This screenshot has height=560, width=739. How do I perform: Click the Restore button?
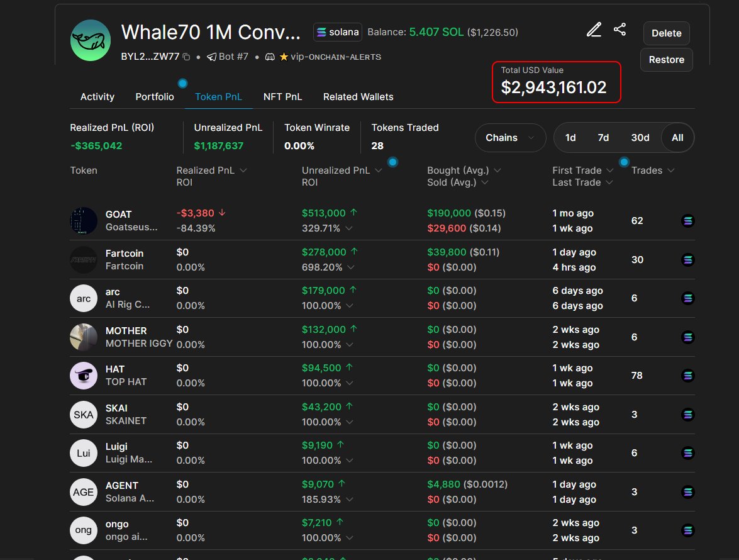pyautogui.click(x=667, y=60)
